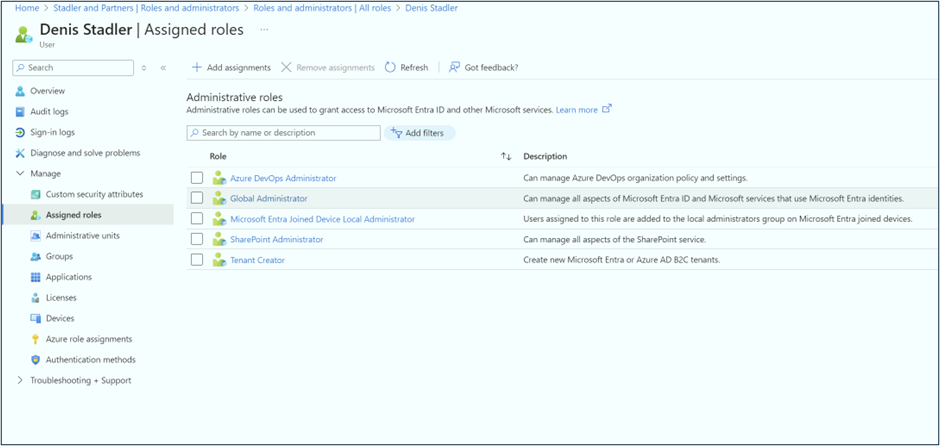Click the Groups people icon
This screenshot has width=940, height=446.
tap(35, 257)
